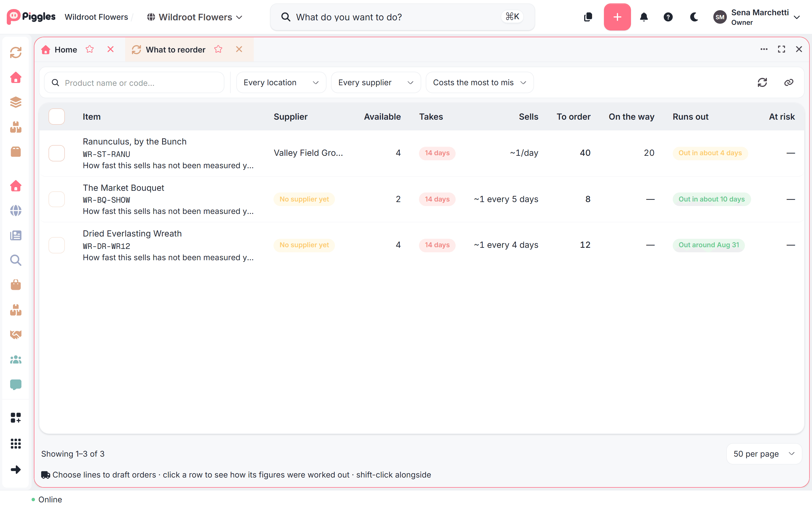Click the copy/duplicate icon in top bar
812x508 pixels.
[588, 17]
